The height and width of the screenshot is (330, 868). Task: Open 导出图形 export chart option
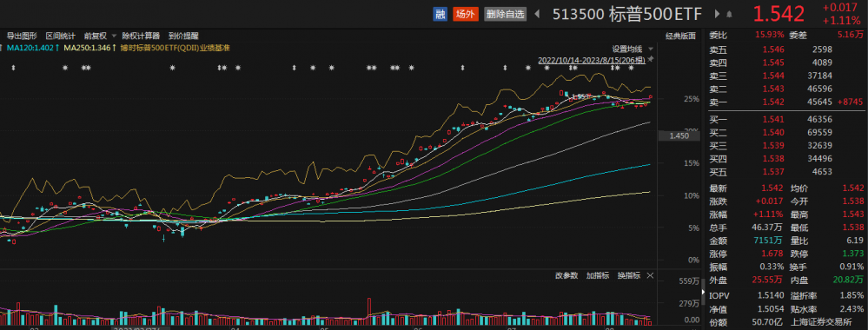coord(22,36)
